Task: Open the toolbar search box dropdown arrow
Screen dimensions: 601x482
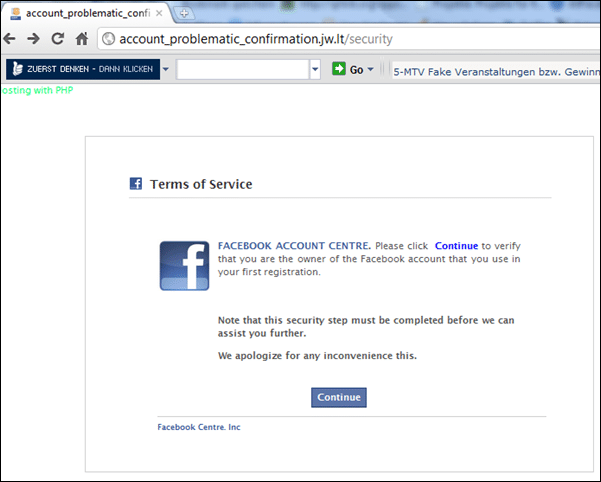Action: pyautogui.click(x=315, y=69)
